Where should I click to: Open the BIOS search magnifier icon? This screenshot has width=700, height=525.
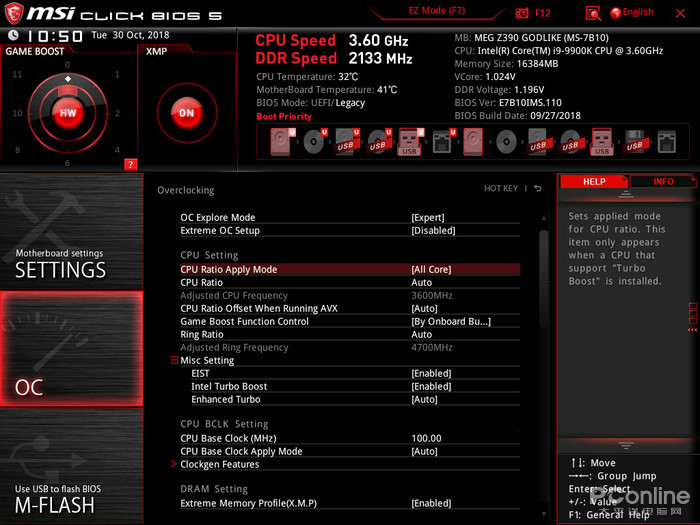coord(593,13)
